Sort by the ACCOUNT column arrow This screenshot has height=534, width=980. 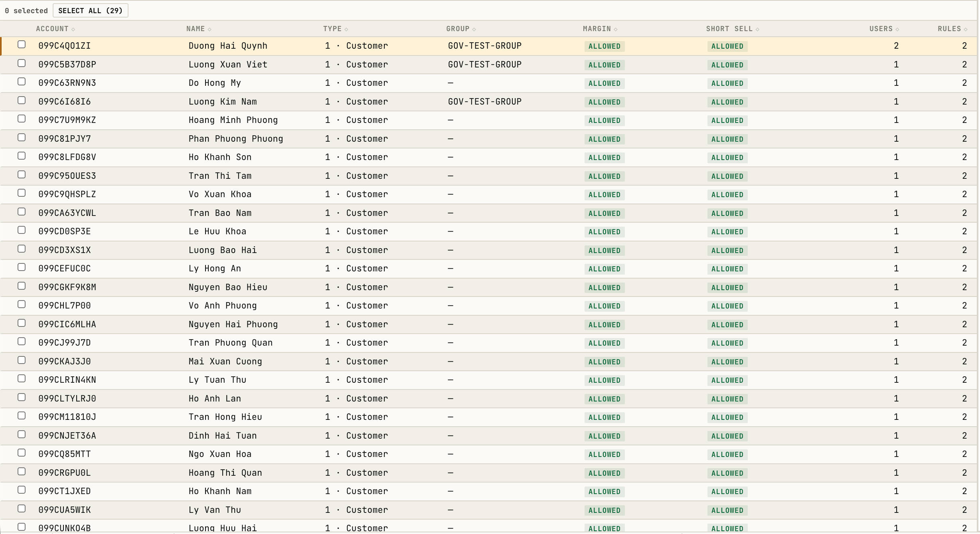[x=73, y=29]
